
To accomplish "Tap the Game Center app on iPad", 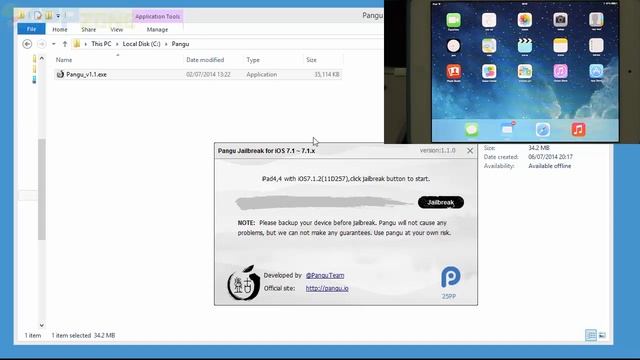I will click(489, 71).
